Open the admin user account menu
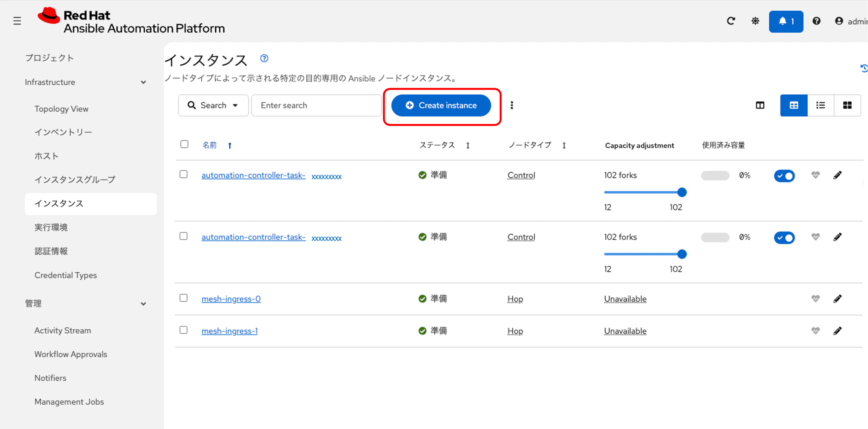Image resolution: width=868 pixels, height=429 pixels. click(x=851, y=22)
